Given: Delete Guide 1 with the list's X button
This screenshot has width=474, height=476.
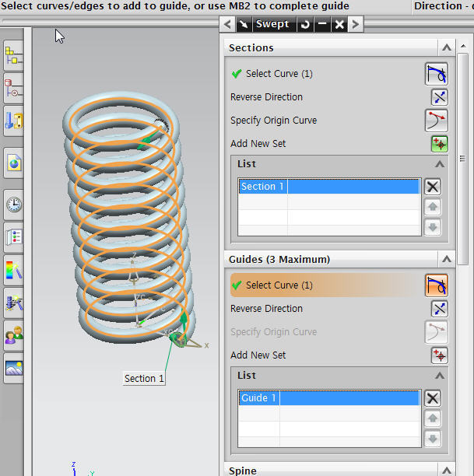Looking at the screenshot, I should click(x=433, y=398).
